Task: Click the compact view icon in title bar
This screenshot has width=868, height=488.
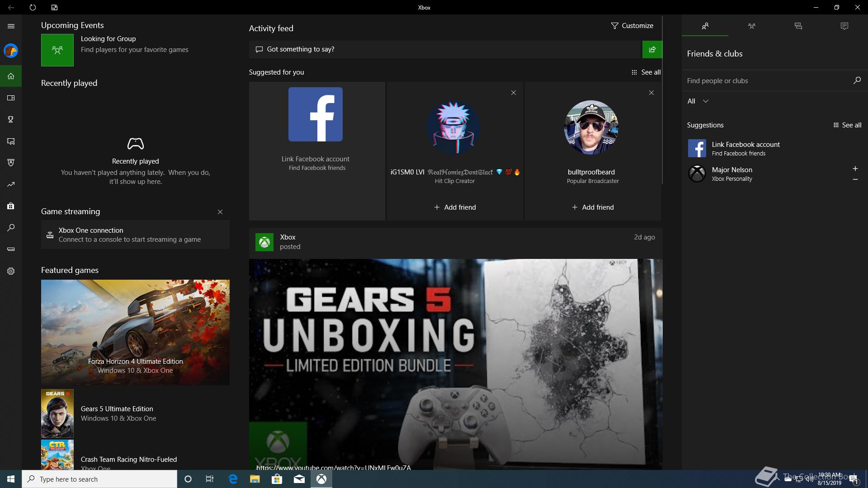Action: point(54,7)
